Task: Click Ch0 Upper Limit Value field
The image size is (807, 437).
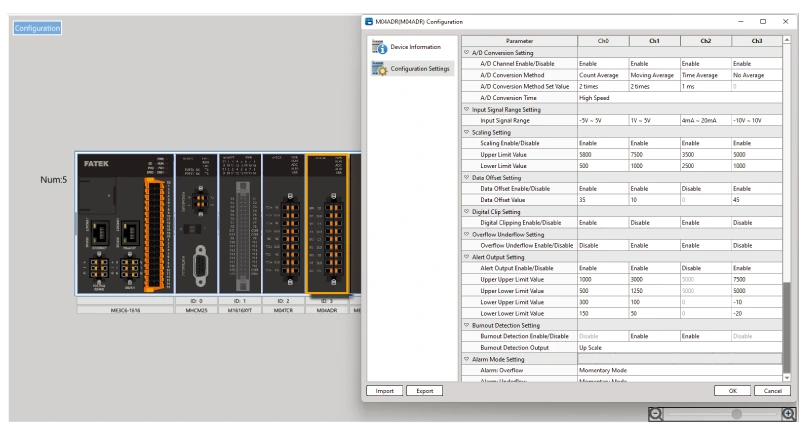Action: 603,154
